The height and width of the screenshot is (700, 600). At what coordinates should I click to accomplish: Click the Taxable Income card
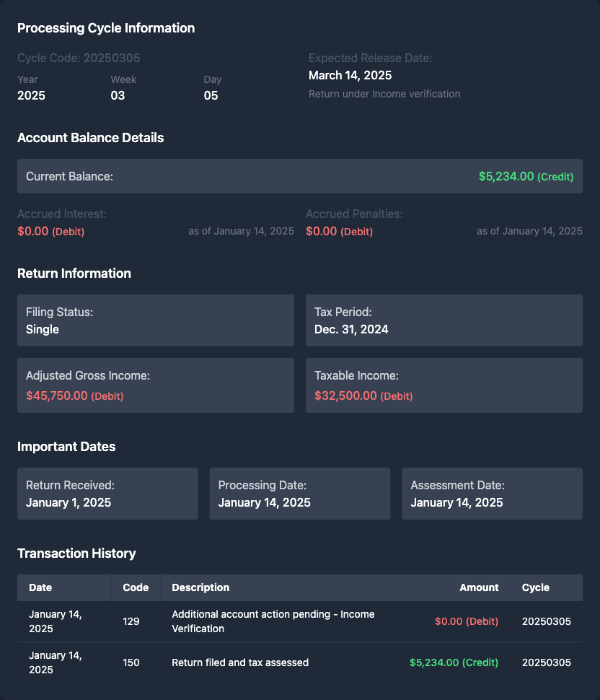[x=444, y=385]
